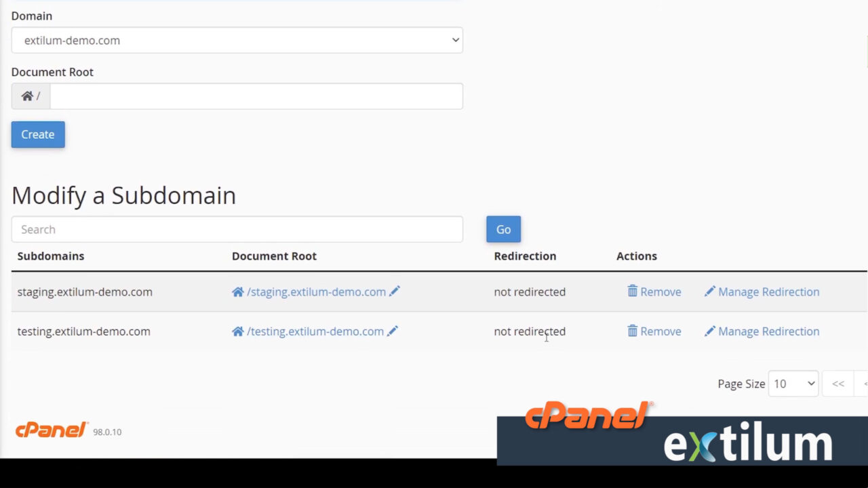The image size is (868, 488).
Task: Click inside the subdomain Search field
Action: (237, 229)
